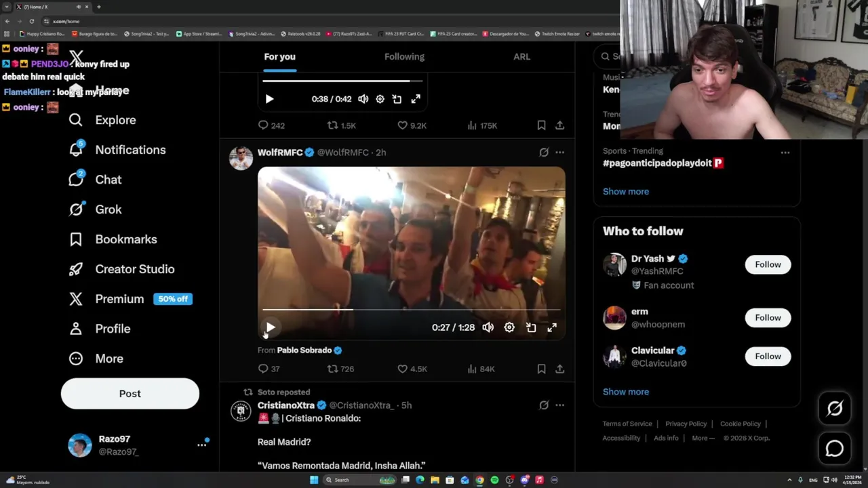
Task: Switch to the For you tab
Action: pyautogui.click(x=279, y=57)
